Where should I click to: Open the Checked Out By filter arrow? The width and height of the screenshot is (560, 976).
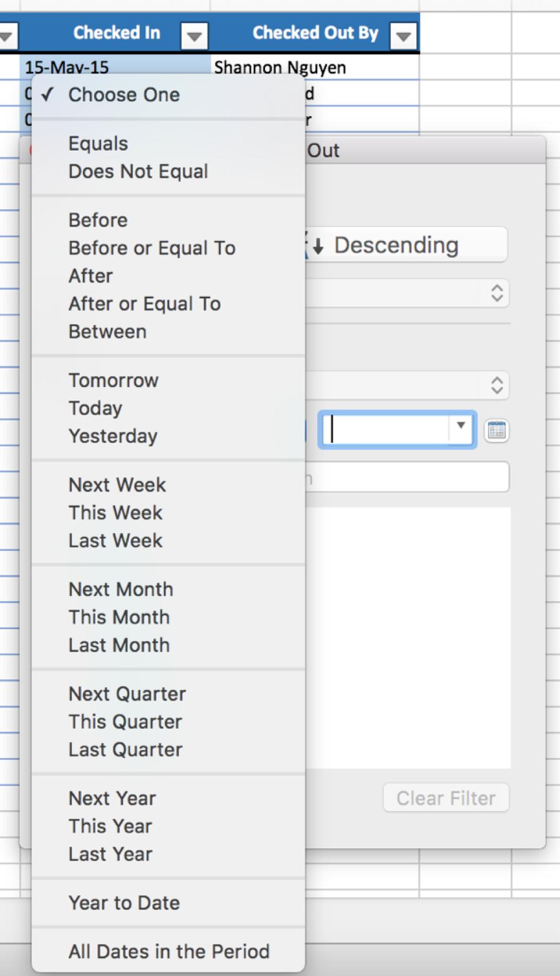pyautogui.click(x=404, y=37)
